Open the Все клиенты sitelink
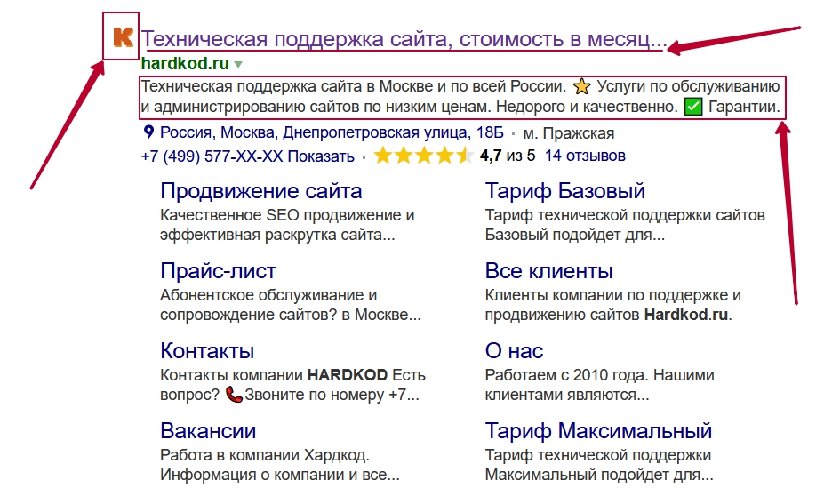832x504 pixels. point(548,271)
